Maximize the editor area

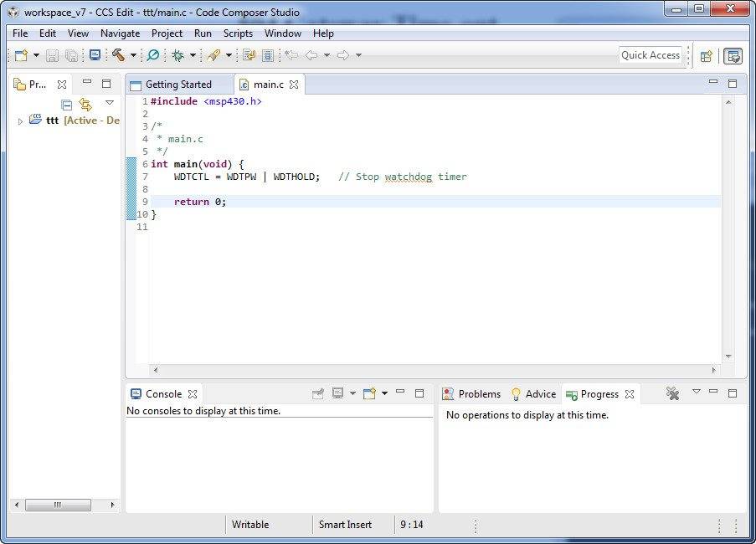(x=733, y=84)
